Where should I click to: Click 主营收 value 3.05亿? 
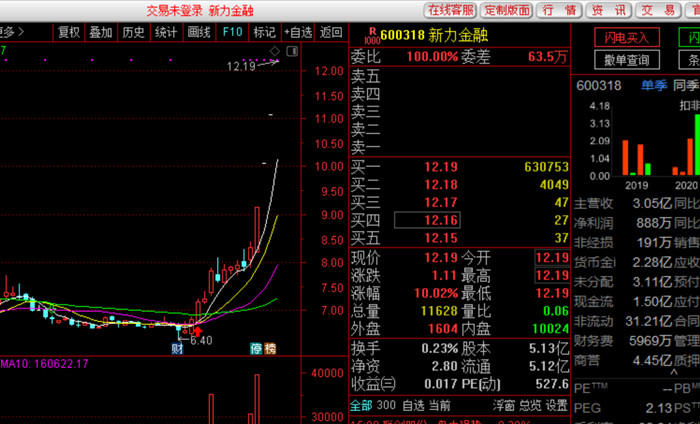click(652, 204)
